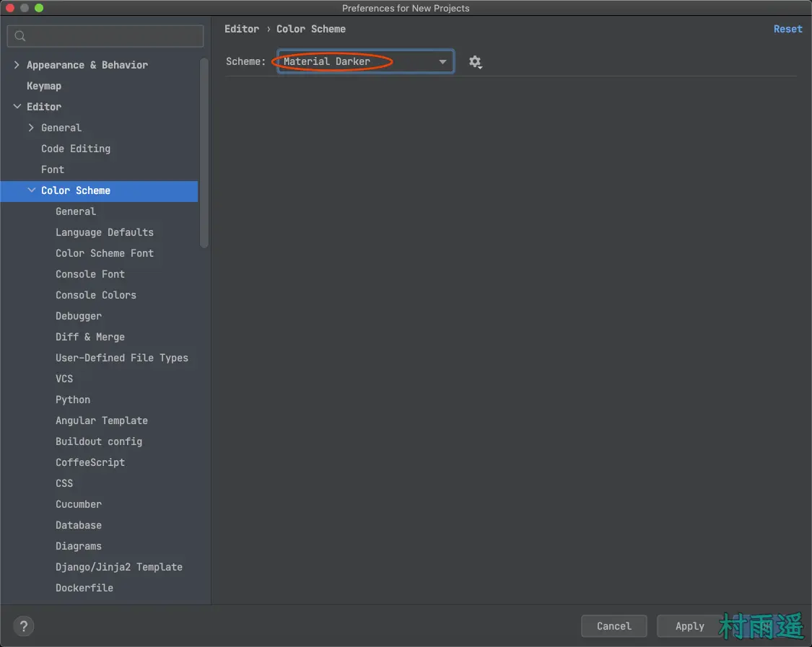
Task: Collapse the Color Scheme tree node
Action: (x=31, y=190)
